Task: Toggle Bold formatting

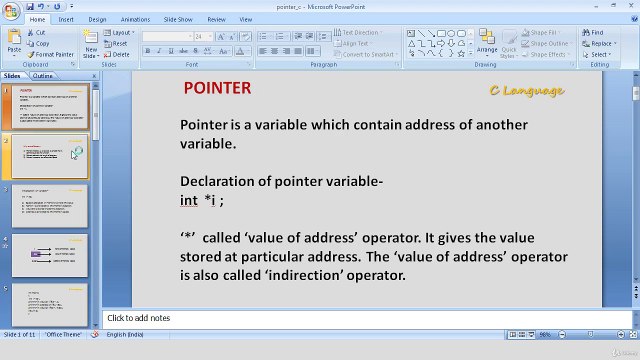Action: pos(147,51)
